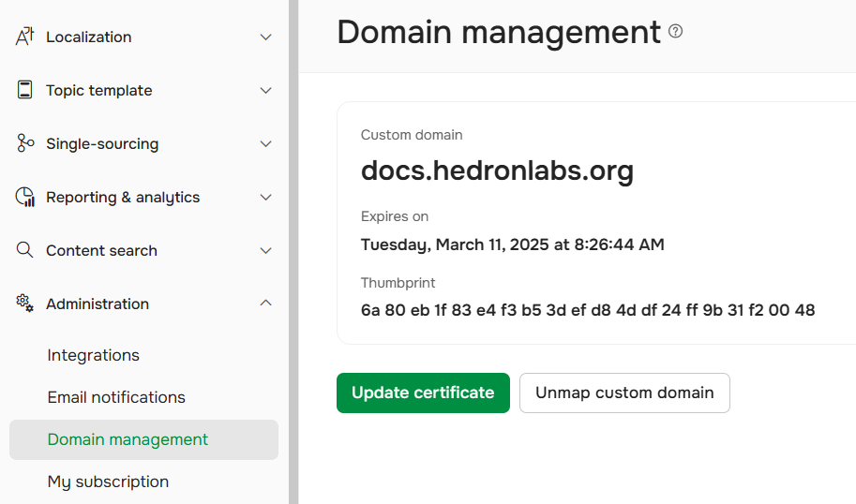Expand the Single-sourcing chevron
This screenshot has width=856, height=504.
click(266, 144)
